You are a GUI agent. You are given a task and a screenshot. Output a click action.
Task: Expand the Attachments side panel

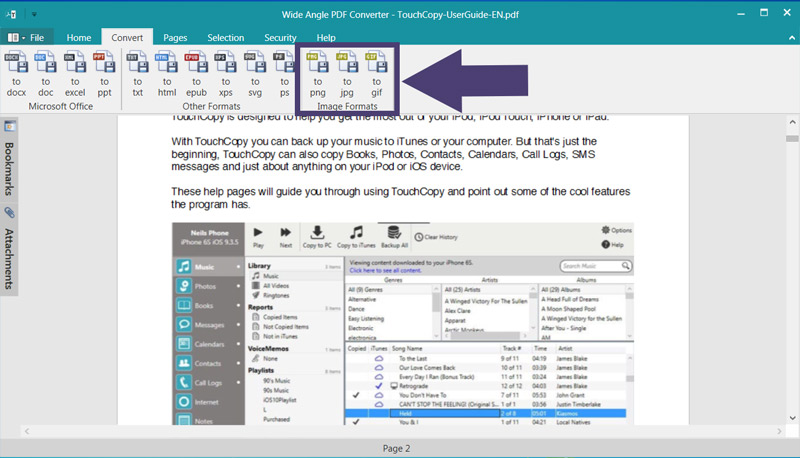point(9,259)
